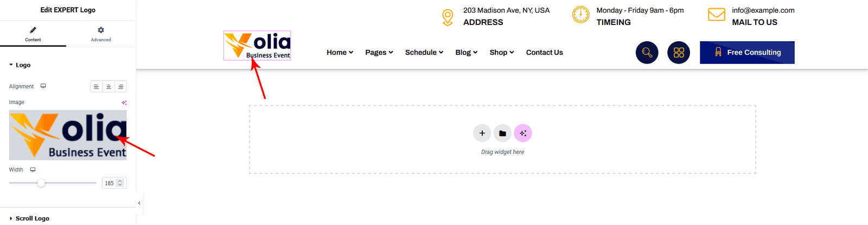Click responsive device icon next to Width
The width and height of the screenshot is (868, 225).
coord(33,170)
